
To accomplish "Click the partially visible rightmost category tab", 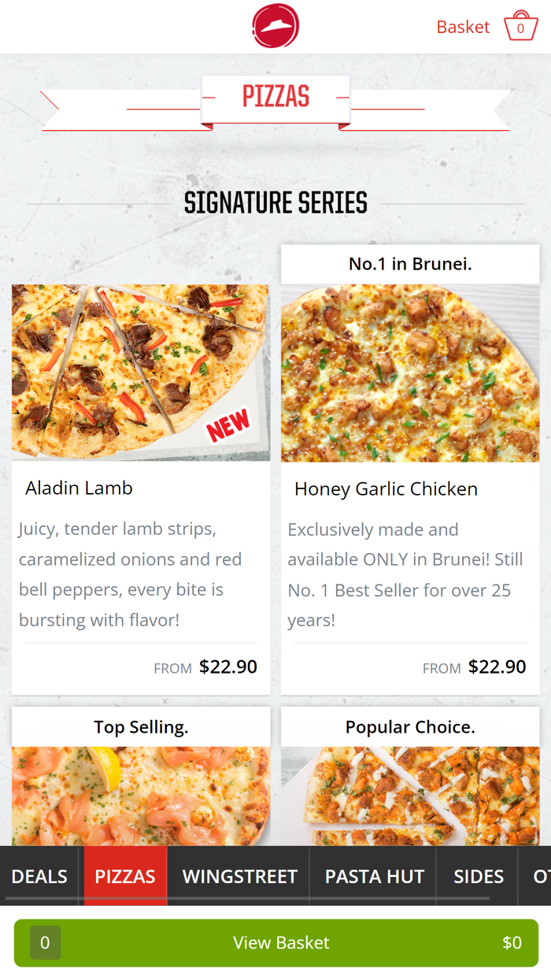I will (x=538, y=876).
